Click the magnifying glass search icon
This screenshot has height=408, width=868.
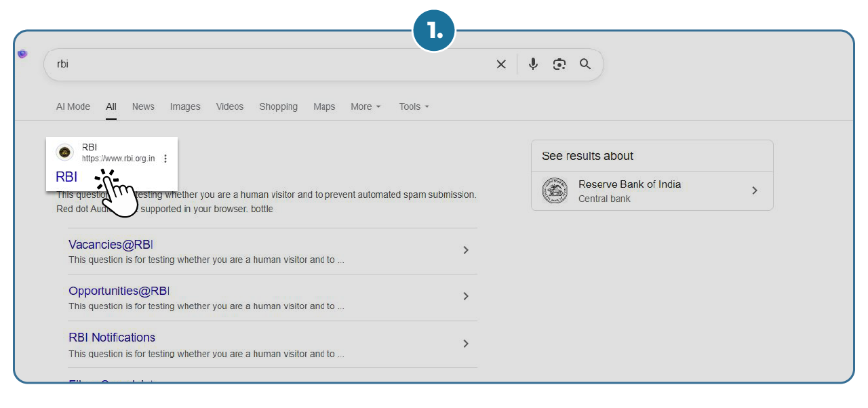(x=585, y=64)
